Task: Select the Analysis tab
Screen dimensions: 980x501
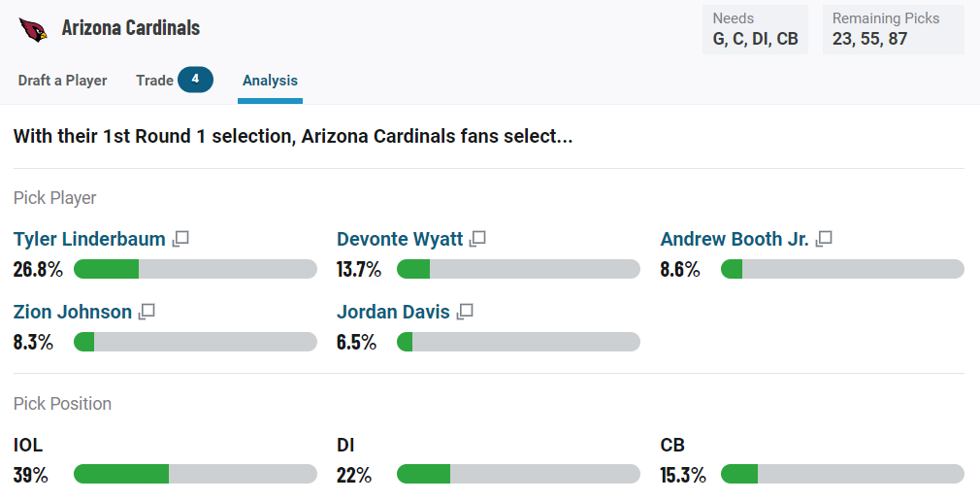Action: coord(270,82)
